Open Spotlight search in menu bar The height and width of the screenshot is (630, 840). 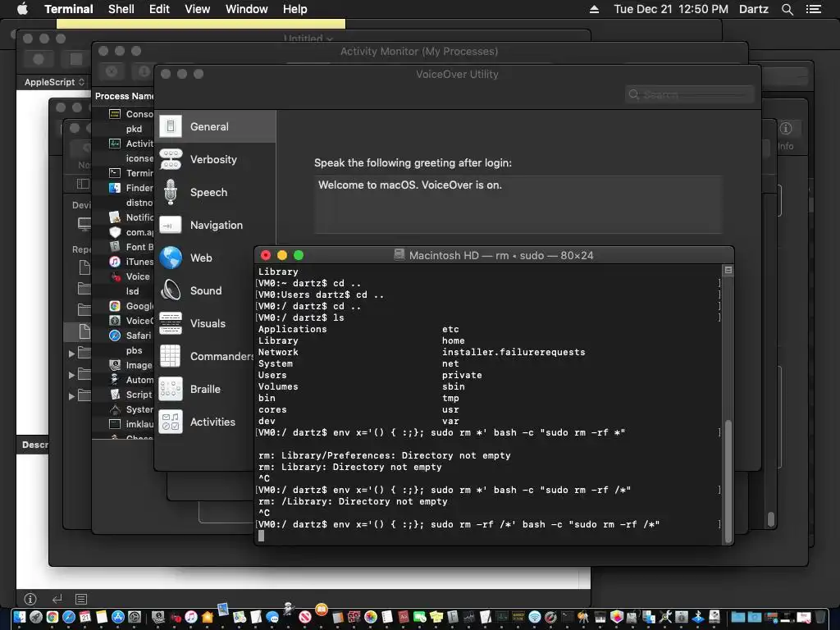[x=787, y=9]
